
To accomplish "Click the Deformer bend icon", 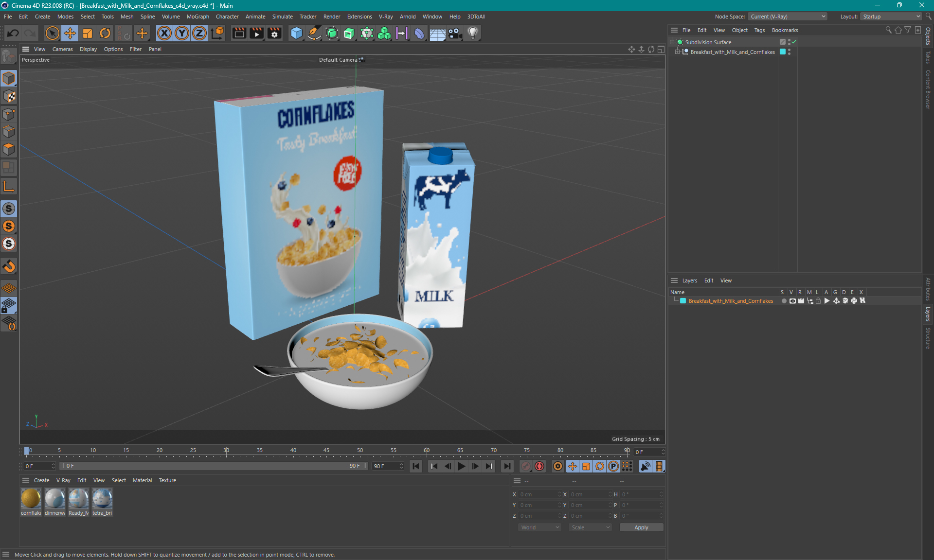I will 419,33.
